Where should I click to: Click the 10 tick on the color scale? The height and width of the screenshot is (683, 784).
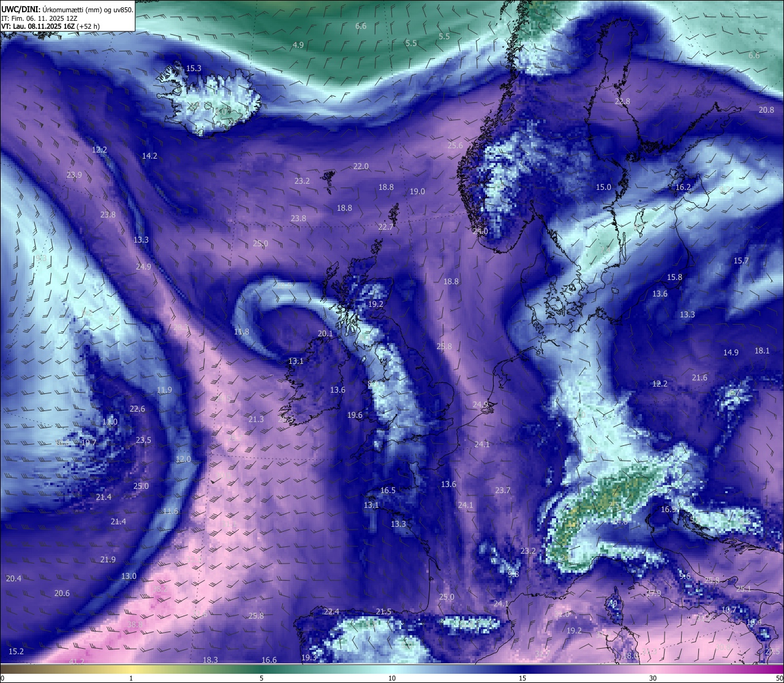point(392,679)
